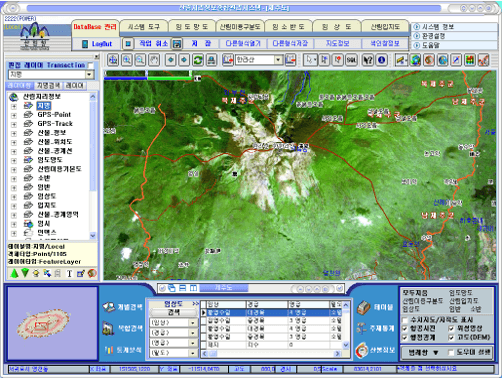This screenshot has height=378, width=502.
Task: Click the Jeju island overview map thumbnail
Action: (x=43, y=323)
